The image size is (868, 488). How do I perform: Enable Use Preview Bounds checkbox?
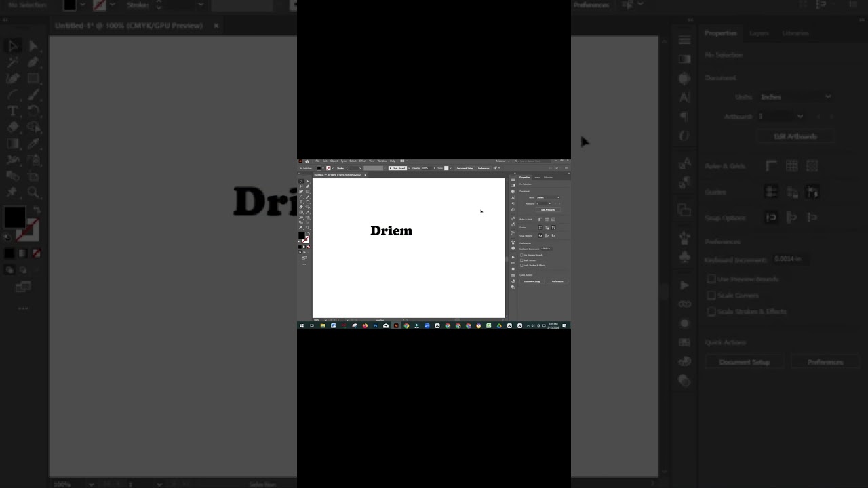click(521, 255)
